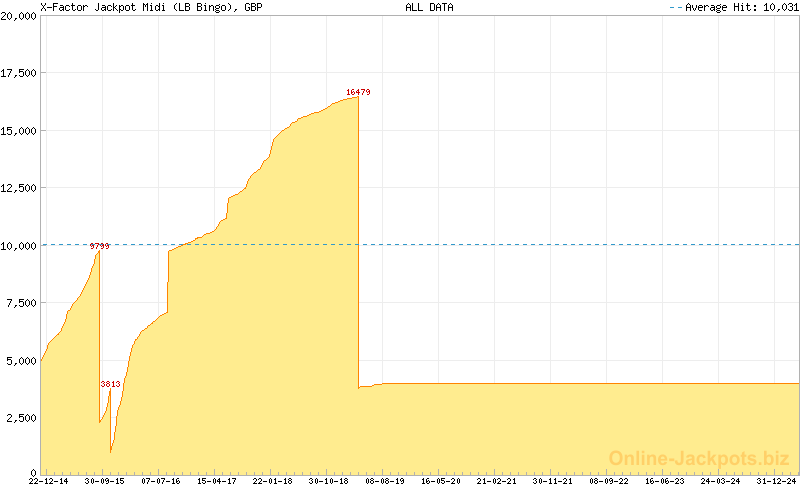This screenshot has height=490, width=800.
Task: Click the 17,500 y-axis label
Action: [20, 74]
